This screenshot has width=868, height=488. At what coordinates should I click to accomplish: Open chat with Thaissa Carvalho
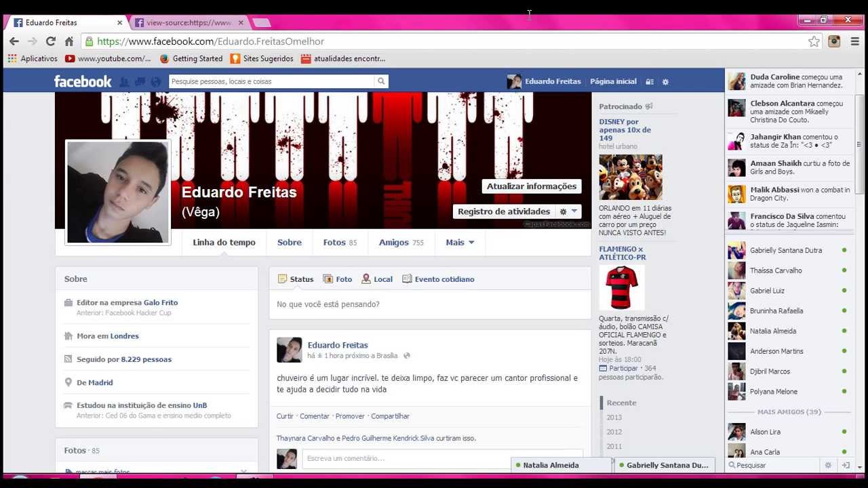789,270
